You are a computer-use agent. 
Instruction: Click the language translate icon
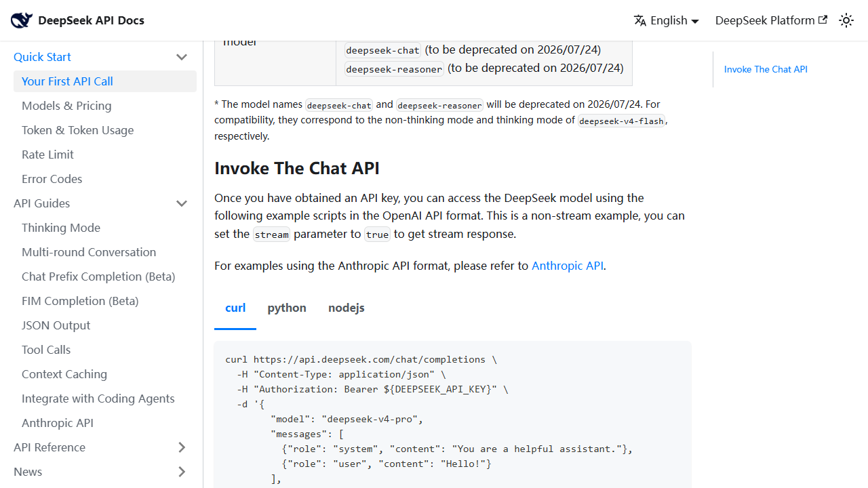point(640,20)
